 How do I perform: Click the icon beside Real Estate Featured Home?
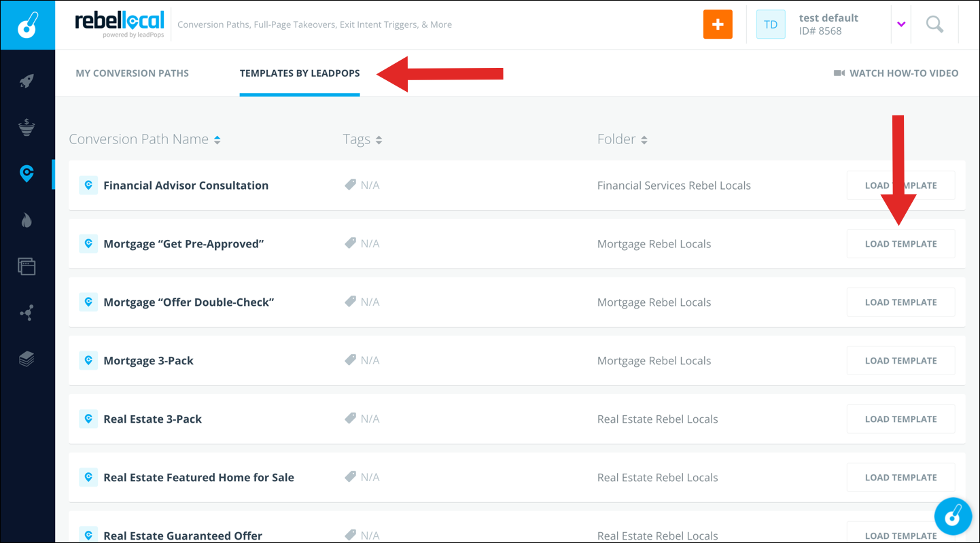point(88,478)
